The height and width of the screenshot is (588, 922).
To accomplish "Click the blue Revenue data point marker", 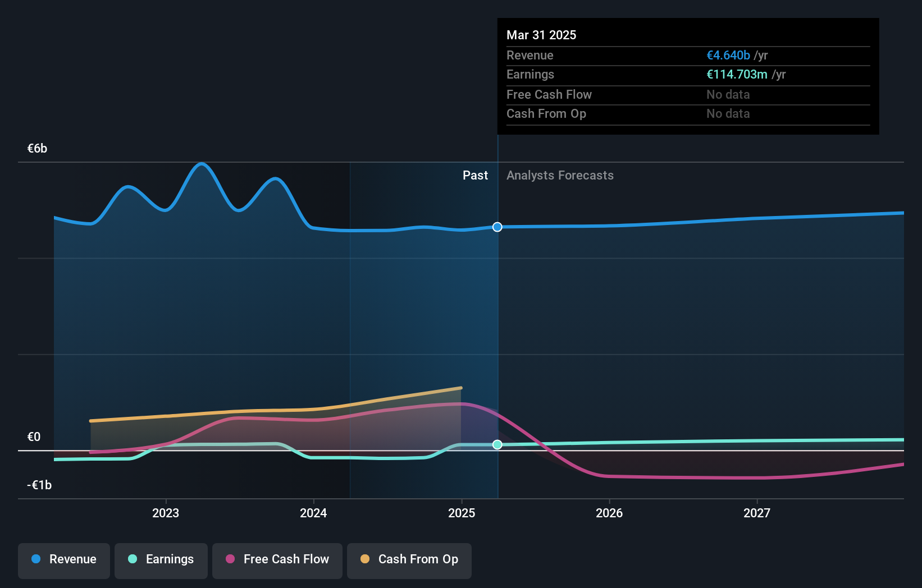I will 497,227.
